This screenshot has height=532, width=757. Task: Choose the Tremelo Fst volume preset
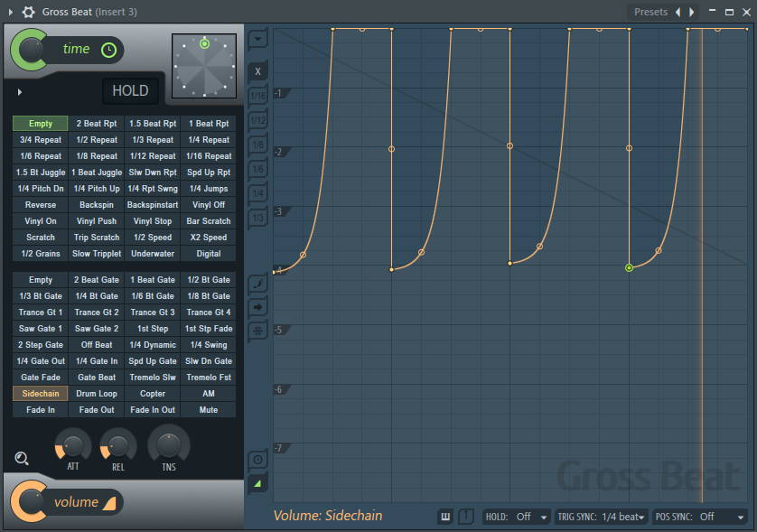(x=209, y=378)
